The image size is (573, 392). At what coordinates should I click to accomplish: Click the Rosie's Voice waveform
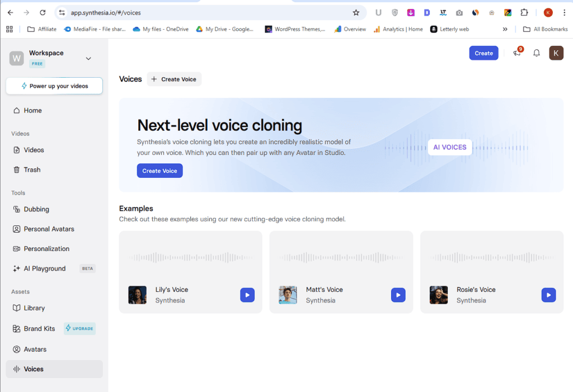pyautogui.click(x=492, y=258)
